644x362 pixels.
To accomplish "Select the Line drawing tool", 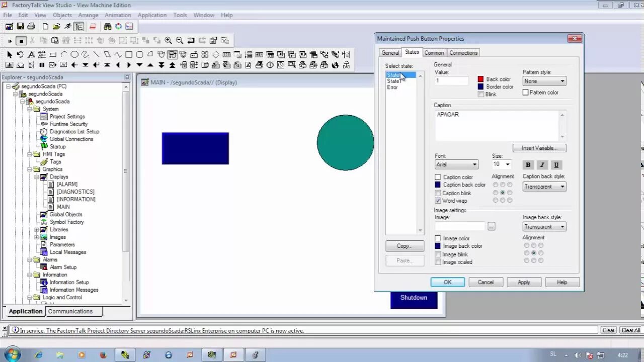I will 96,54.
